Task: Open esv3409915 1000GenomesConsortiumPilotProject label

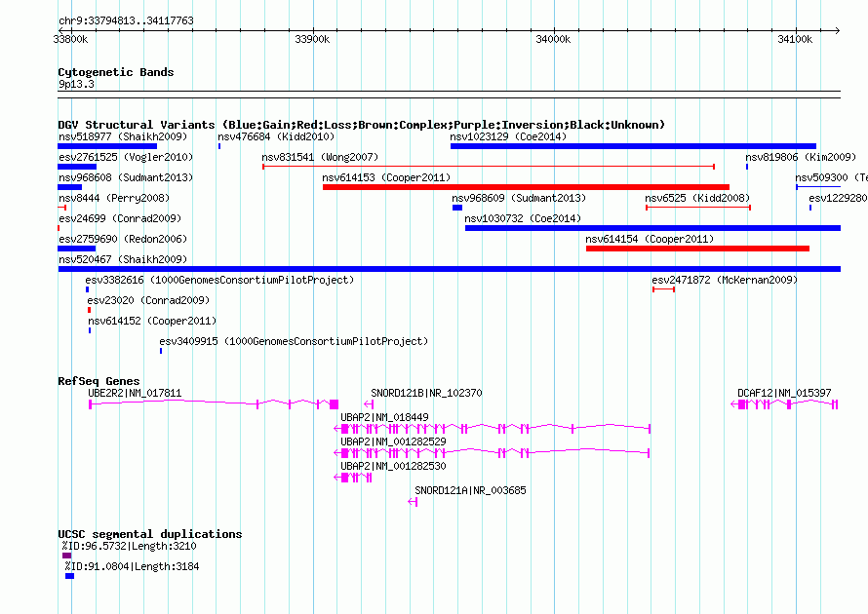Action: [294, 341]
